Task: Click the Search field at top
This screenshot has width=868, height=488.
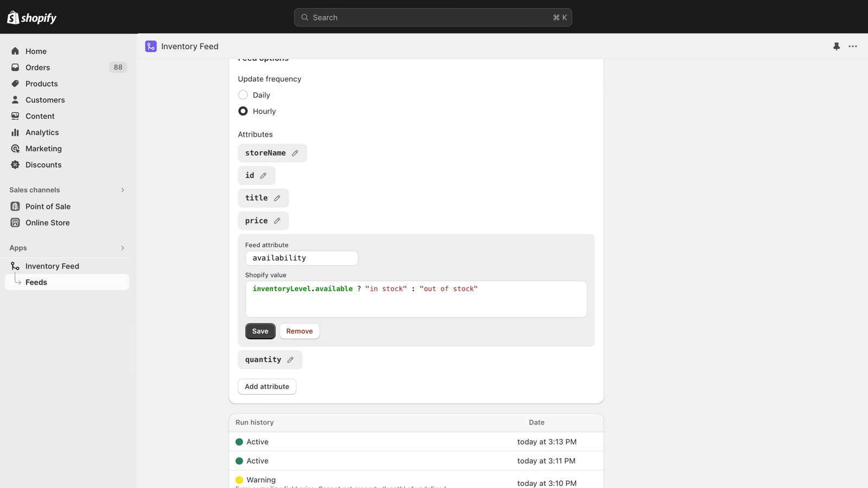Action: click(433, 17)
